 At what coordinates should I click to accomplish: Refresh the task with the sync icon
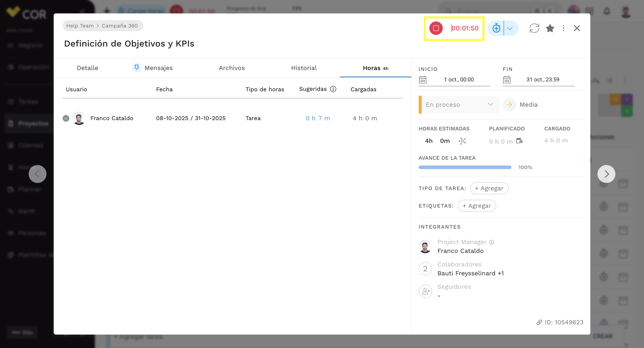(x=534, y=28)
